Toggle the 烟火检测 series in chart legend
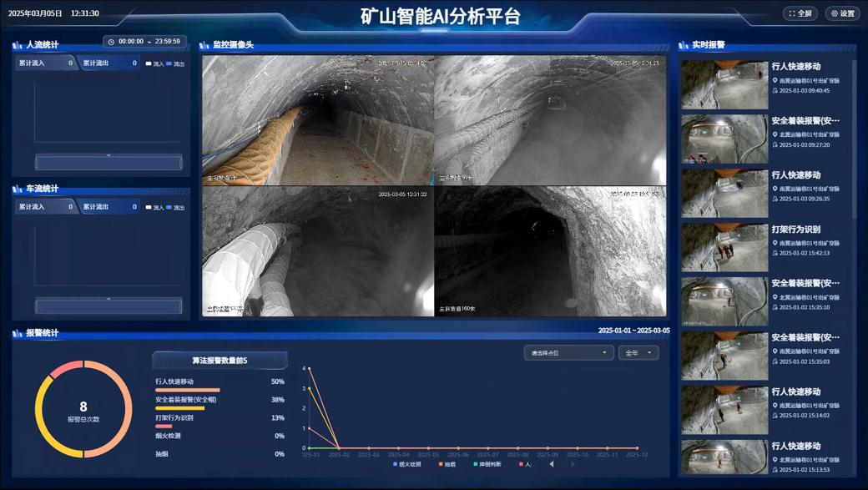The width and height of the screenshot is (868, 490). coord(407,464)
